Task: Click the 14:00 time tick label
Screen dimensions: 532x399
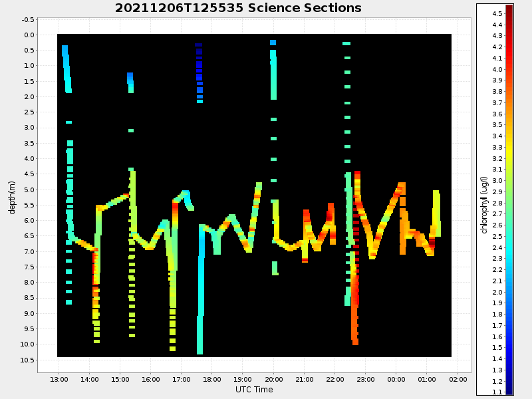Action: pos(90,379)
